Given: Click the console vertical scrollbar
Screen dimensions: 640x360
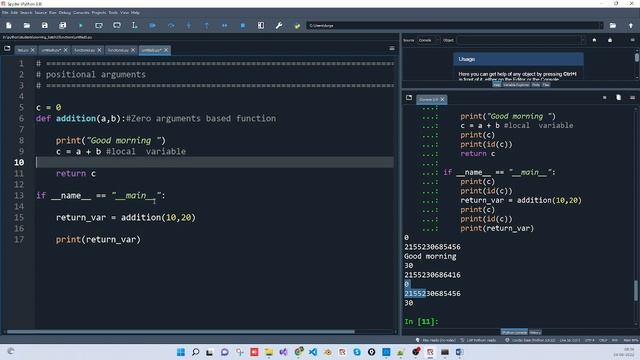Looking at the screenshot, I should coord(636,290).
